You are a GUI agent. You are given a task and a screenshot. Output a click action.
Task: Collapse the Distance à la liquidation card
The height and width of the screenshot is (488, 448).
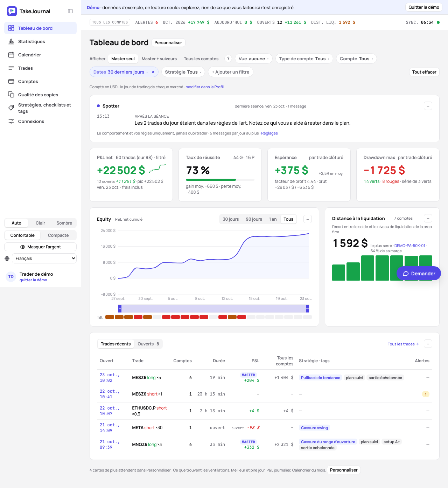pos(428,218)
